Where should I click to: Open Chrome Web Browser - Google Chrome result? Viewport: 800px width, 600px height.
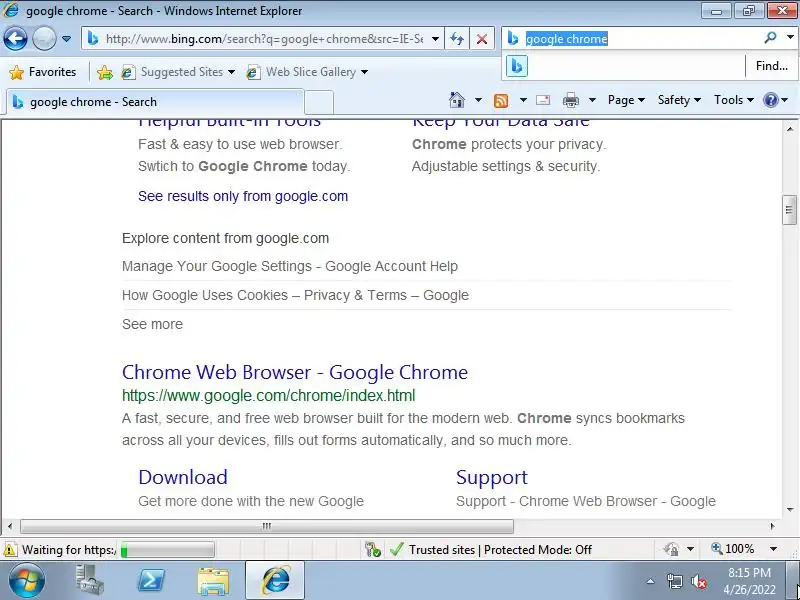295,372
